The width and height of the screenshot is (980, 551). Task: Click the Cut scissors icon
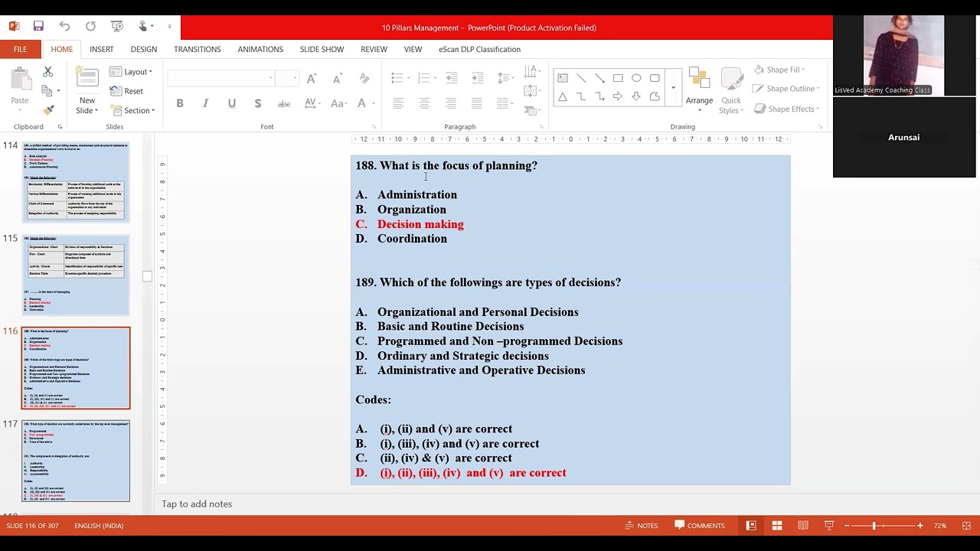pyautogui.click(x=47, y=71)
